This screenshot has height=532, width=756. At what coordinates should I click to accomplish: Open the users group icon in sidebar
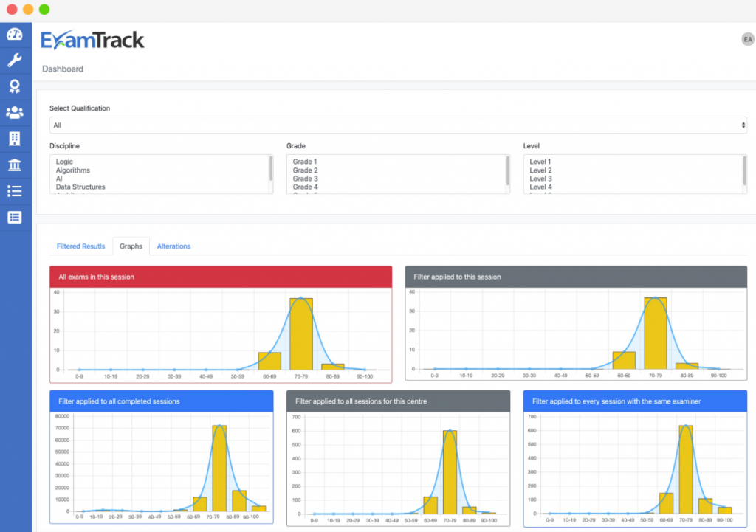tap(15, 112)
